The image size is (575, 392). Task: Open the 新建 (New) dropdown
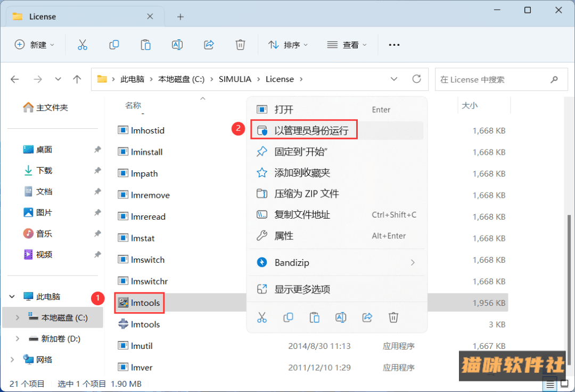click(35, 45)
